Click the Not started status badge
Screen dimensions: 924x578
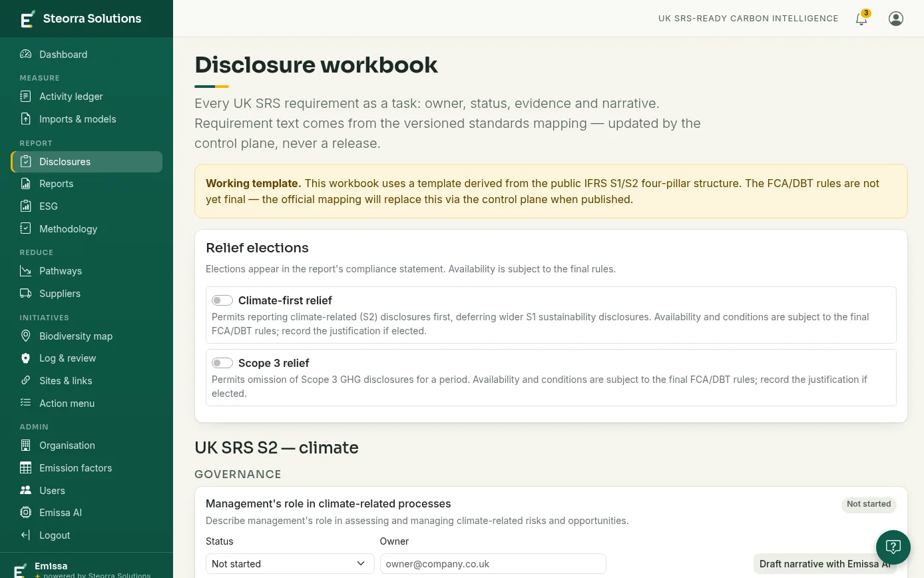click(x=869, y=504)
